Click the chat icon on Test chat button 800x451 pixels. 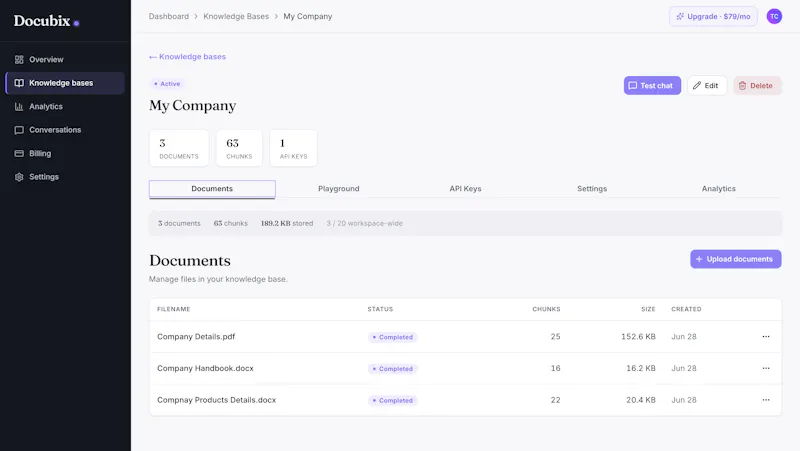tap(633, 86)
